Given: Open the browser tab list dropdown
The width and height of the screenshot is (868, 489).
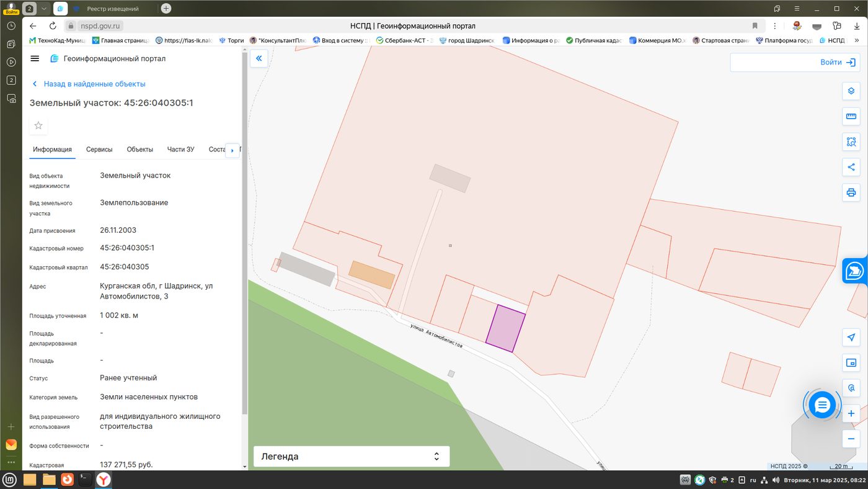Looking at the screenshot, I should 44,9.
